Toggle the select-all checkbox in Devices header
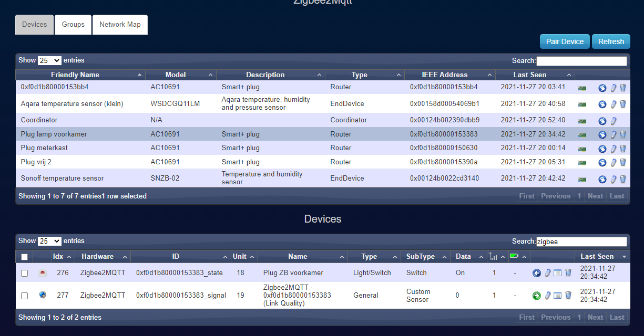 tap(25, 257)
